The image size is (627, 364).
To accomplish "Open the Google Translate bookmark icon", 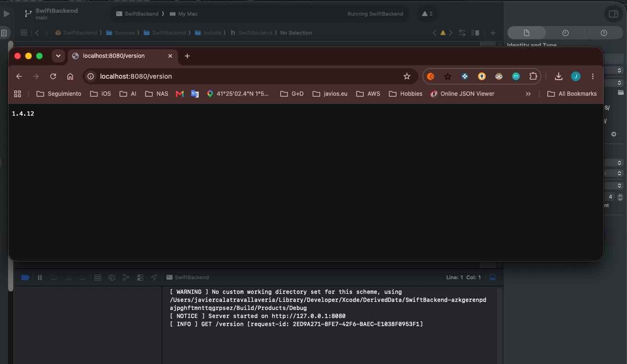I will 195,94.
